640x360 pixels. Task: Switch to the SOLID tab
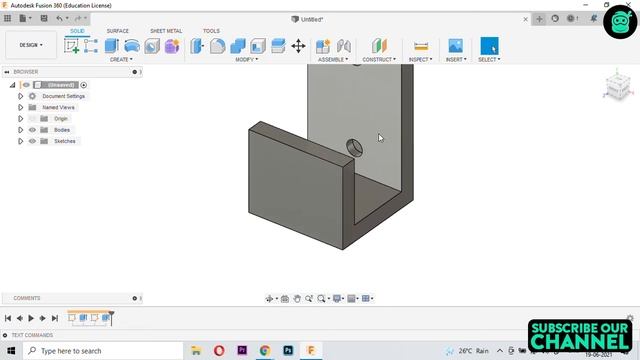point(77,31)
